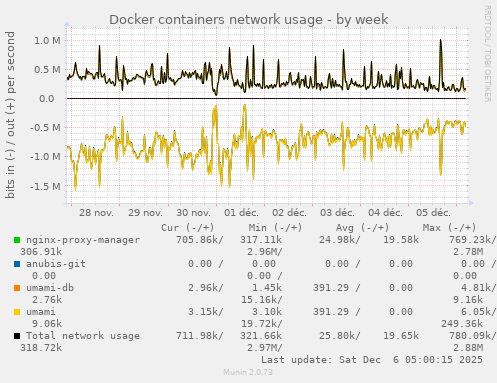Click the '28 nov.' date label
The height and width of the screenshot is (383, 497).
click(x=96, y=213)
